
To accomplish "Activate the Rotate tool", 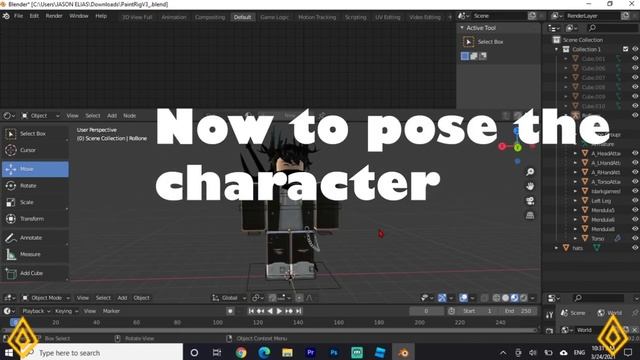I will click(x=35, y=186).
